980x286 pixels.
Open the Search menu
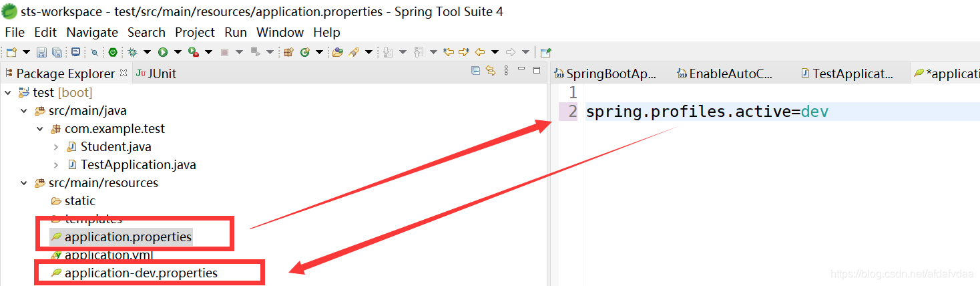click(x=146, y=32)
